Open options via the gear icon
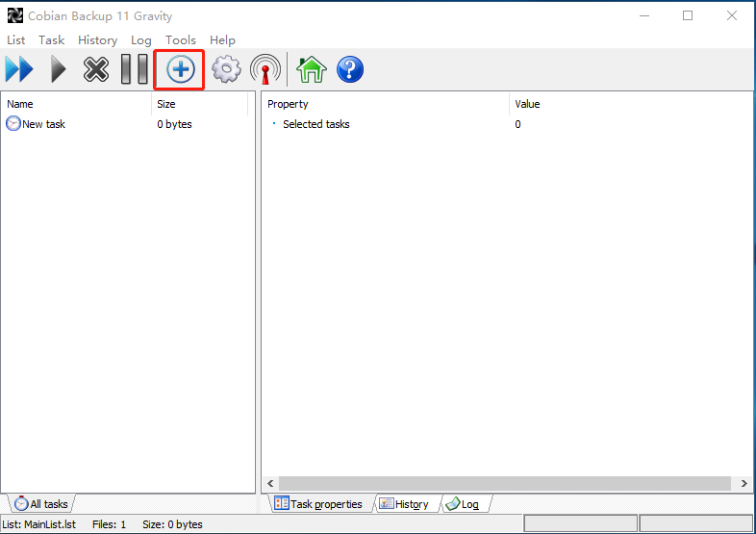The image size is (756, 534). (226, 69)
